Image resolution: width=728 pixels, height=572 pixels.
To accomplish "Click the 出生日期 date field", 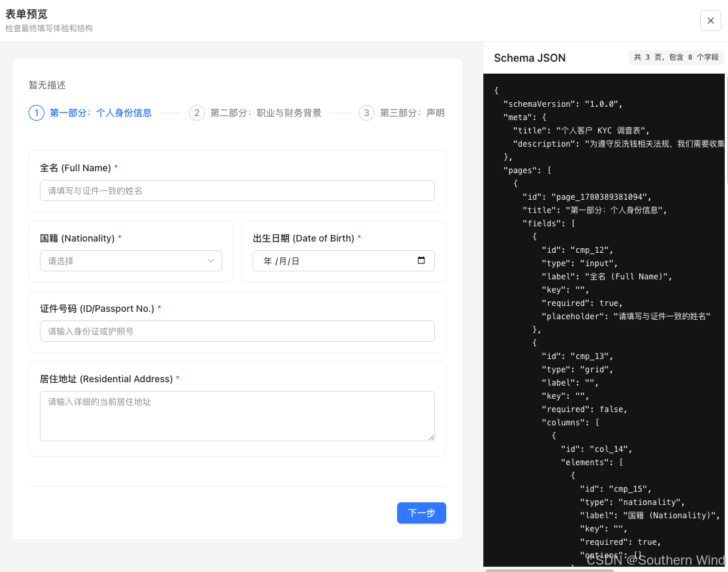I will click(343, 261).
